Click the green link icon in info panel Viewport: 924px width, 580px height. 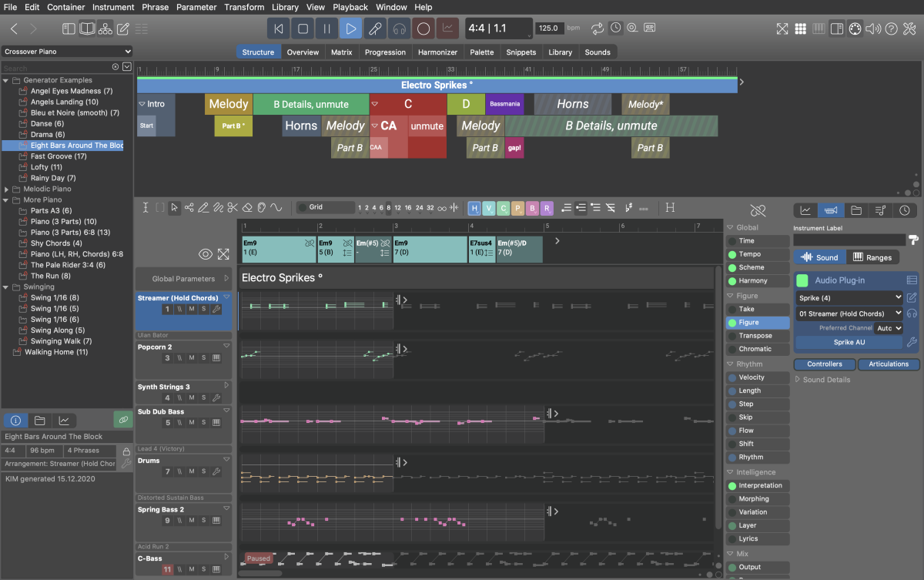(123, 420)
